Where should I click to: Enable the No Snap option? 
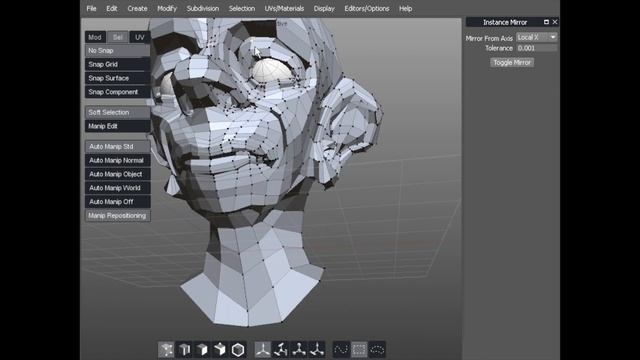(118, 51)
